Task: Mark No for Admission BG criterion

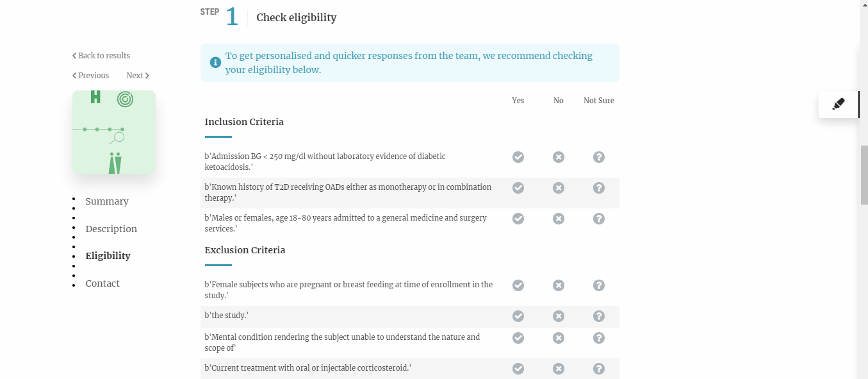Action: tap(559, 157)
